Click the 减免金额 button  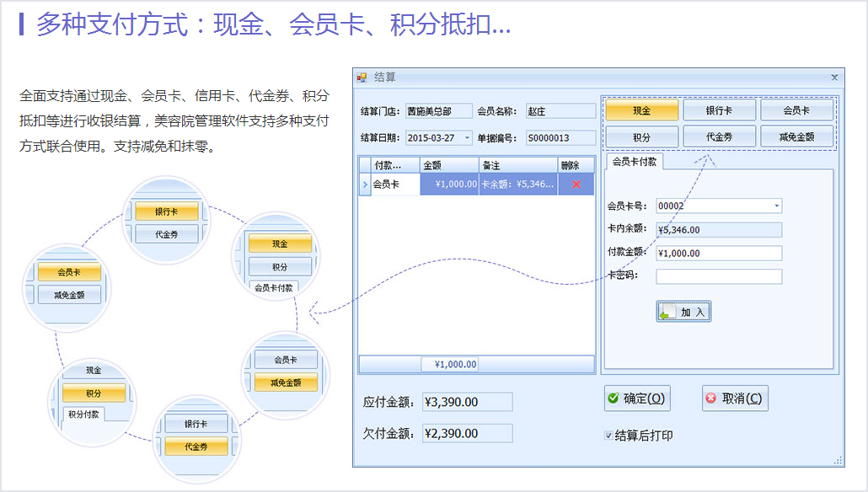(x=796, y=136)
